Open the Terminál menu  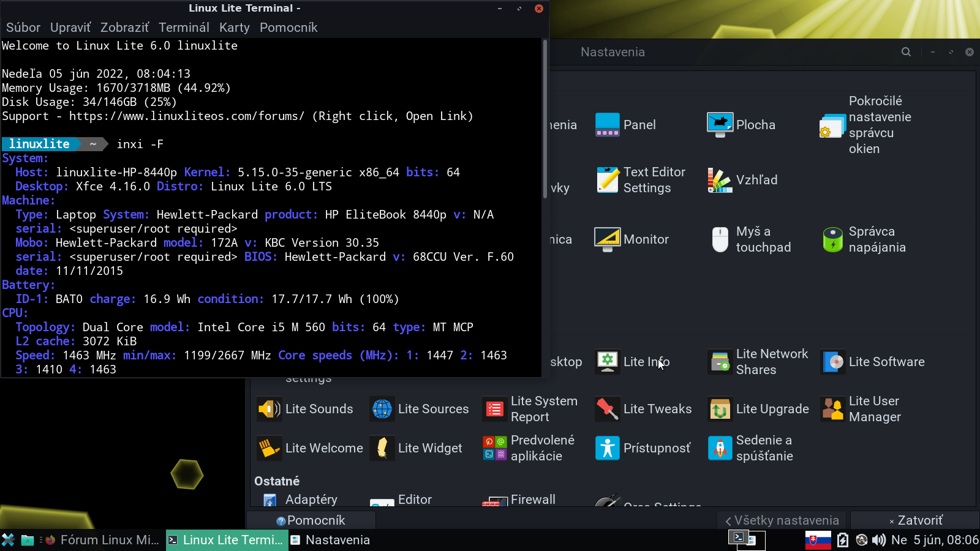tap(184, 28)
